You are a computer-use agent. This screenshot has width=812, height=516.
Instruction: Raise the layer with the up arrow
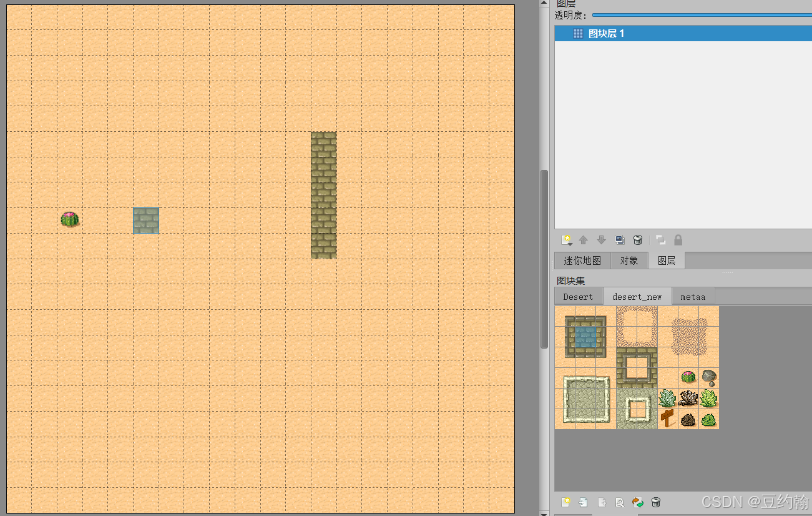[584, 240]
